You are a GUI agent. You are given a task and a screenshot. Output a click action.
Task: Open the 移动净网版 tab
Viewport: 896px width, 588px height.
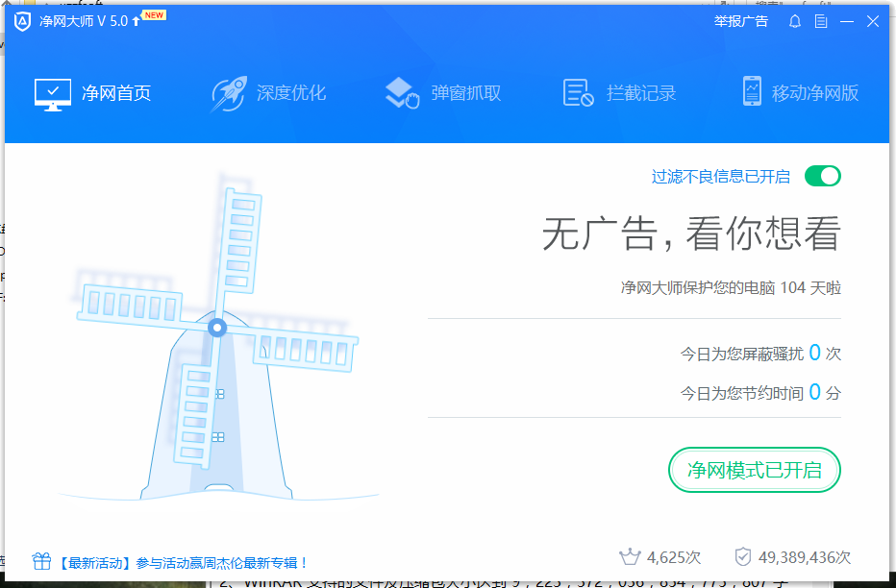pos(800,92)
